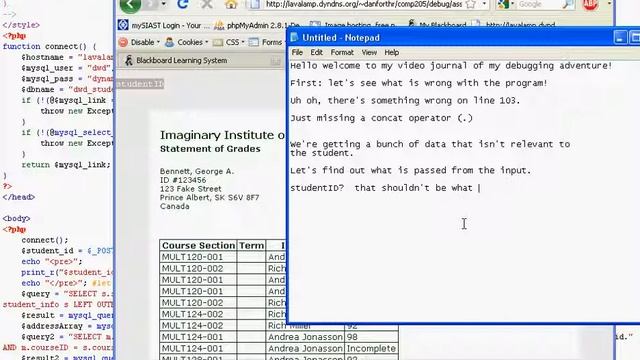Click 'Bennett, George A.' name text
Screen dimensions: 640x360
point(197,171)
